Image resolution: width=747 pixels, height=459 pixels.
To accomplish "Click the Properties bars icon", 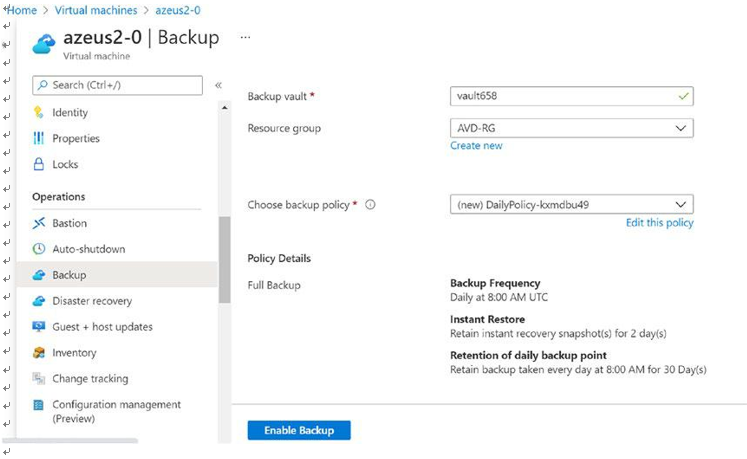I will point(39,138).
